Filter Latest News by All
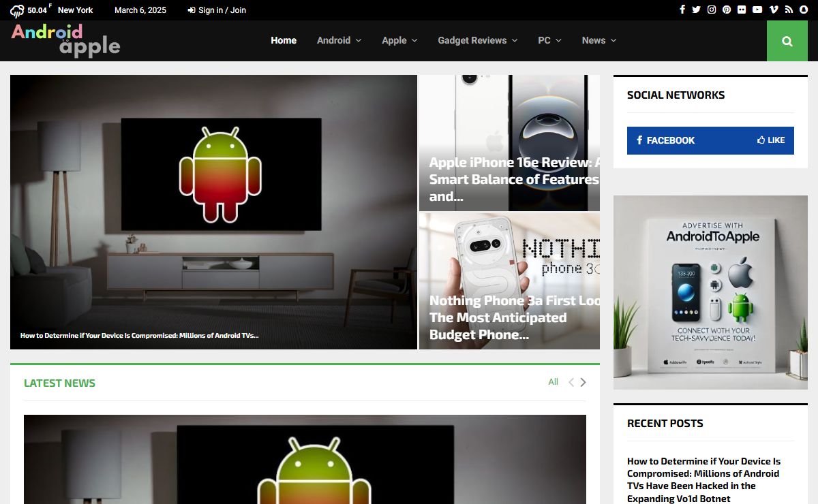 tap(554, 382)
